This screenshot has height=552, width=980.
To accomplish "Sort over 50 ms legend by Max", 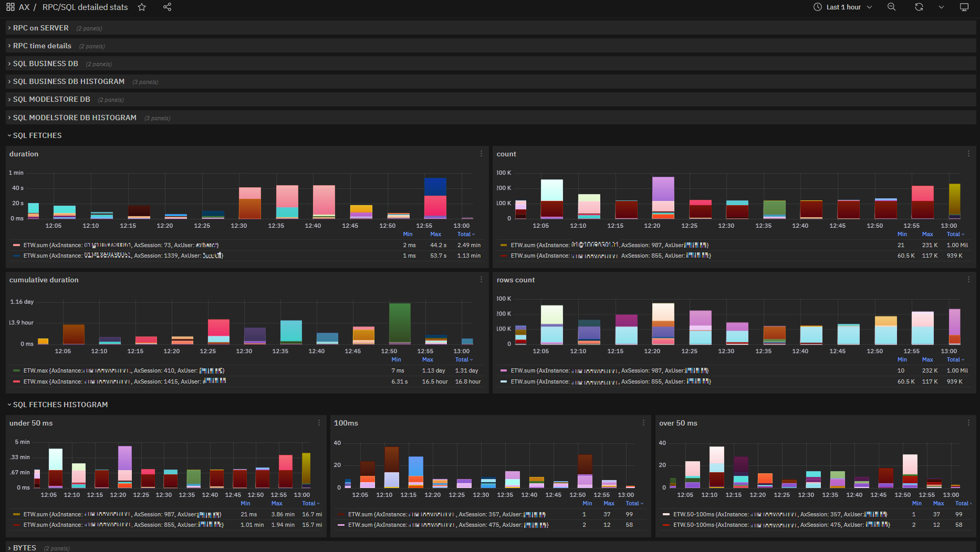I will tap(938, 503).
